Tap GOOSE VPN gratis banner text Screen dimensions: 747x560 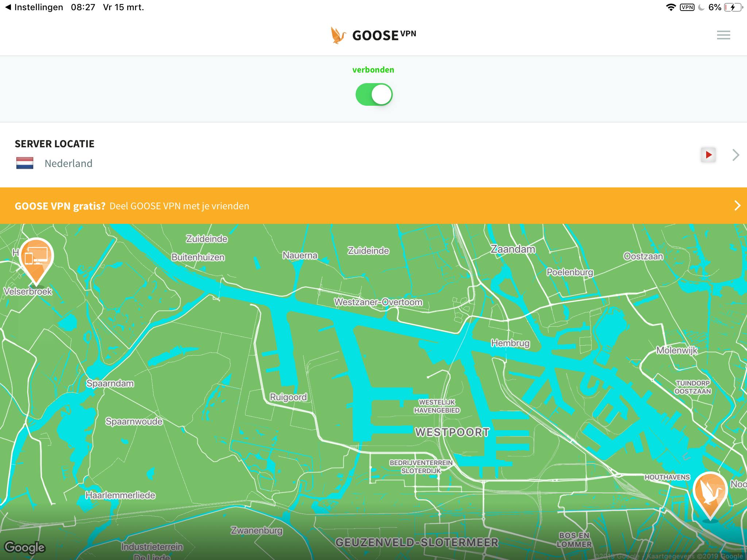(x=60, y=206)
